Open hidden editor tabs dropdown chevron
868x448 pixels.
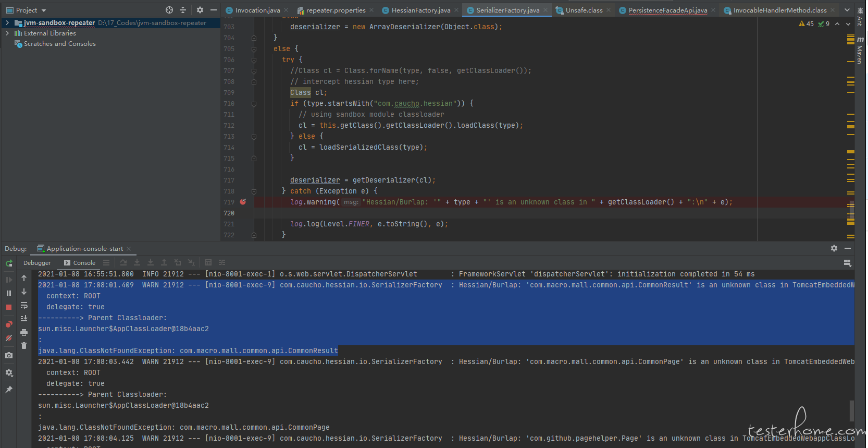847,10
